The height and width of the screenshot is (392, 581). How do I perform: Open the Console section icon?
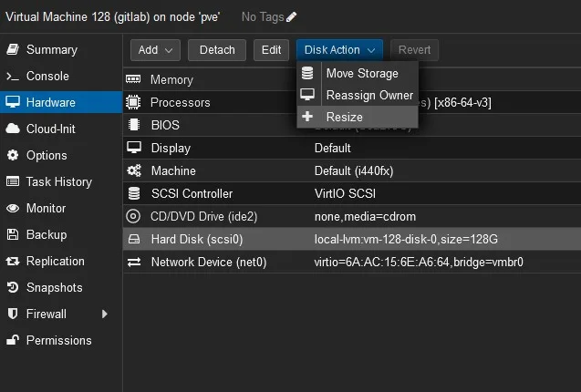pyautogui.click(x=13, y=77)
